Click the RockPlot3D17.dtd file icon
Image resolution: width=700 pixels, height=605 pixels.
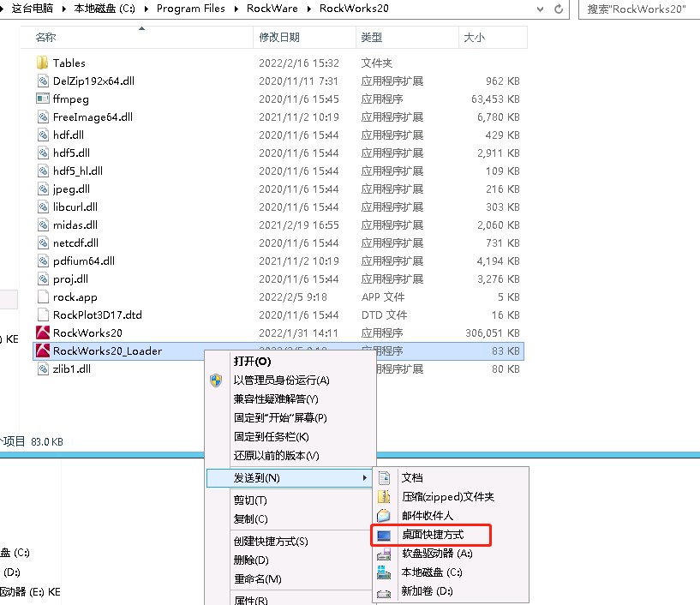(x=43, y=314)
